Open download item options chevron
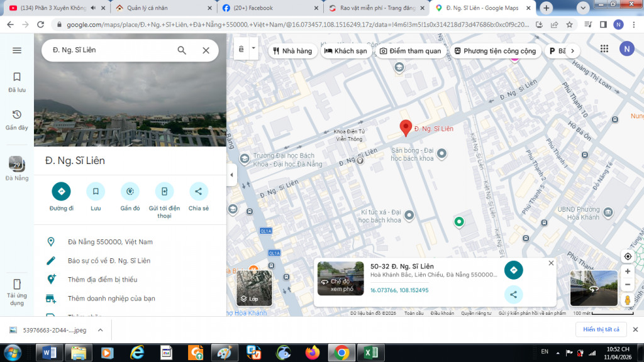This screenshot has width=644, height=362. (x=100, y=330)
